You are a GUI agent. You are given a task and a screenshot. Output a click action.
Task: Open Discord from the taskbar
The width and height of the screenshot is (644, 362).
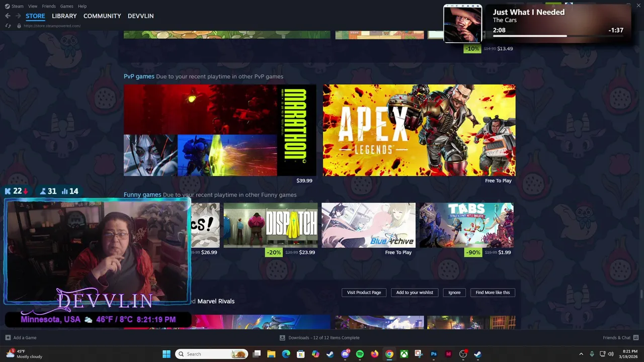click(x=345, y=354)
